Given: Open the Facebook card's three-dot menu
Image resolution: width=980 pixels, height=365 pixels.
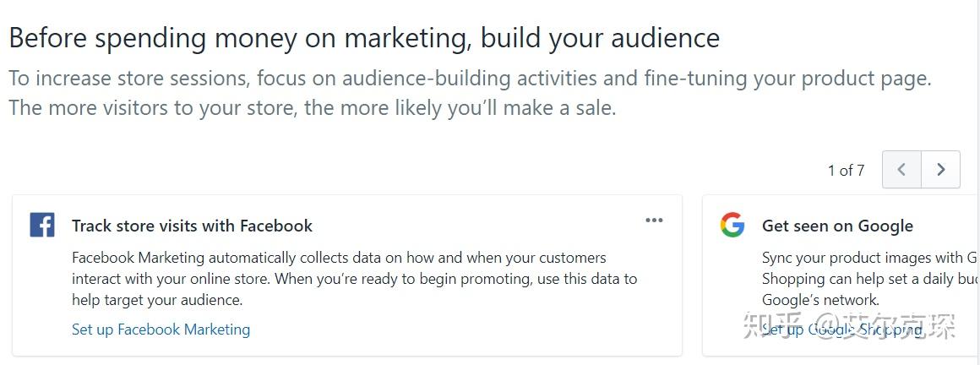Looking at the screenshot, I should (654, 220).
